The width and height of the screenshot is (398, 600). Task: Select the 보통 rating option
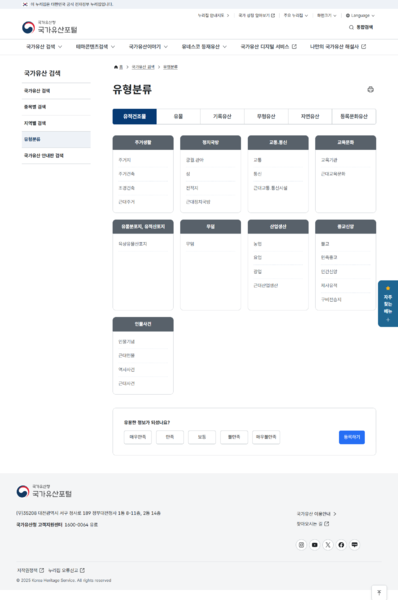pyautogui.click(x=202, y=437)
